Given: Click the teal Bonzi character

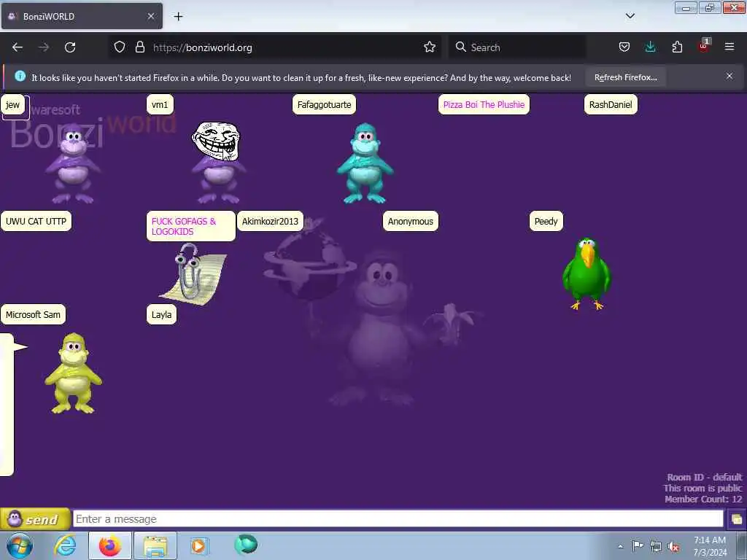Looking at the screenshot, I should coord(365,163).
